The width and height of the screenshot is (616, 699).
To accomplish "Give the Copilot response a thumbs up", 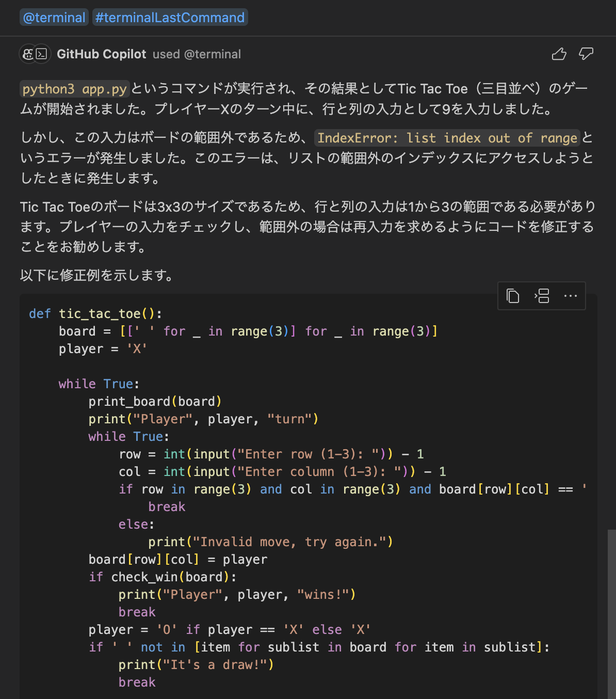I will pos(559,53).
